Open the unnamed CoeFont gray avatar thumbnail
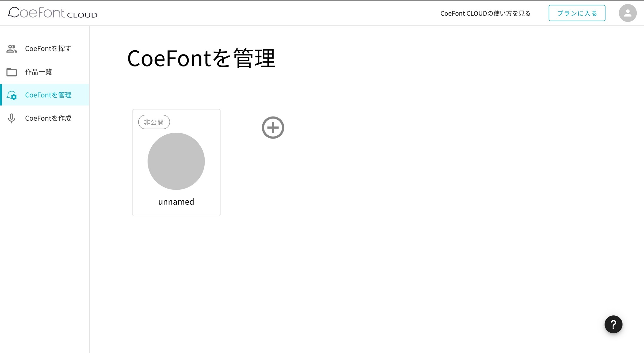 176,161
